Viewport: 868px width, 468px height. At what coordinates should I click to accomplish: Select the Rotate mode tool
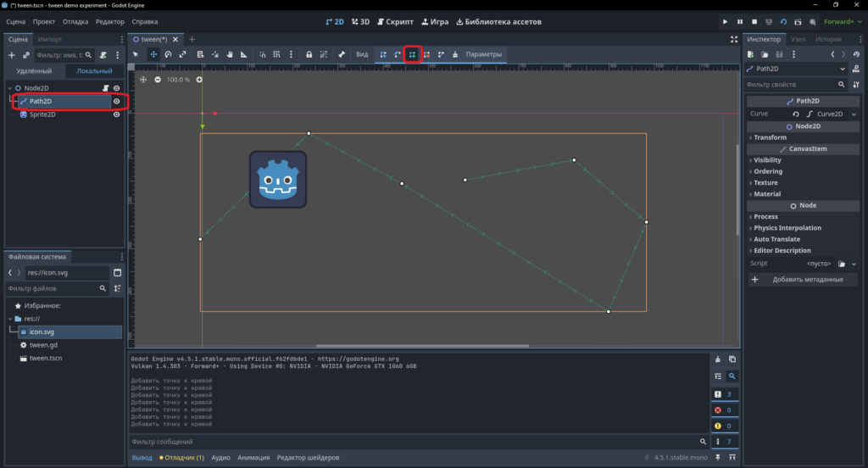coord(168,54)
